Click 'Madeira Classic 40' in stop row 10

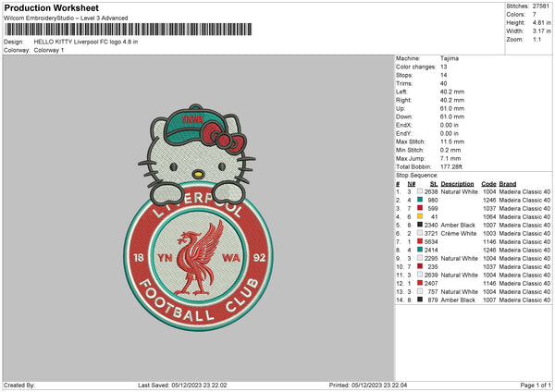[524, 267]
